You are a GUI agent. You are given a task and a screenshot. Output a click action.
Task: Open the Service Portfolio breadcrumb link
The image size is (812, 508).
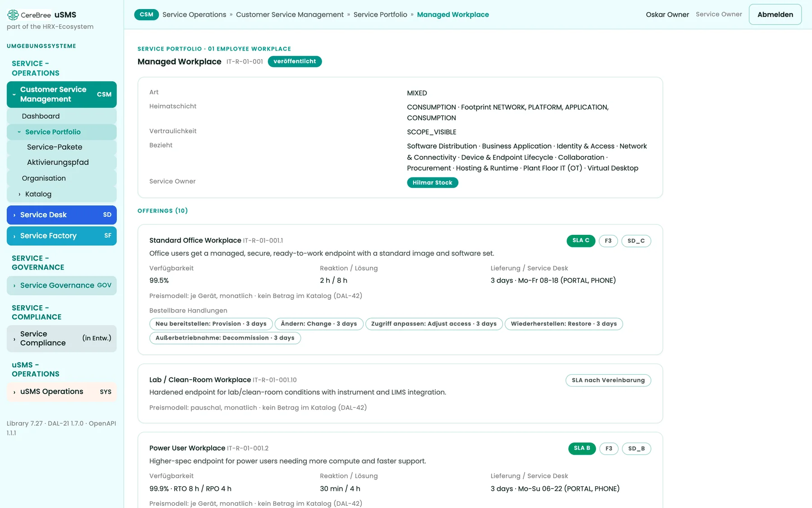(x=380, y=14)
